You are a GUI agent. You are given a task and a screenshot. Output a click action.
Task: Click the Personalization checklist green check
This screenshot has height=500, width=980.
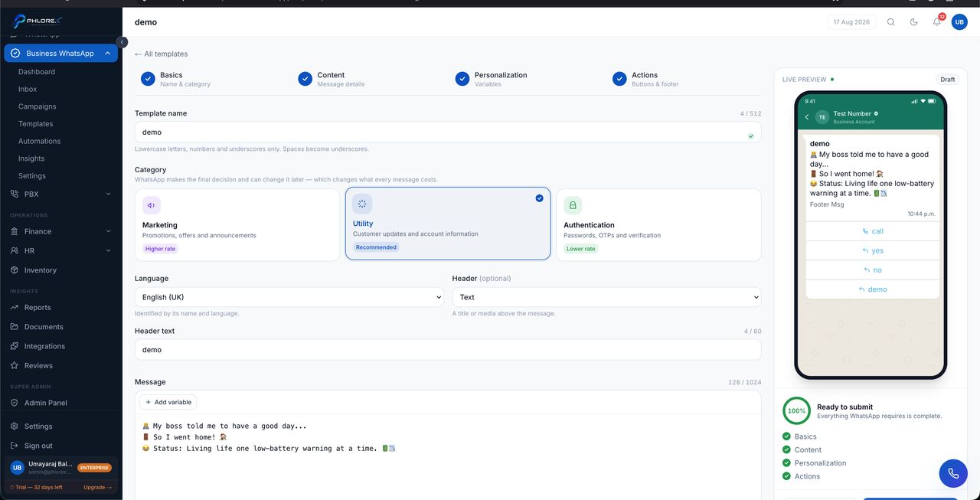pyautogui.click(x=786, y=463)
